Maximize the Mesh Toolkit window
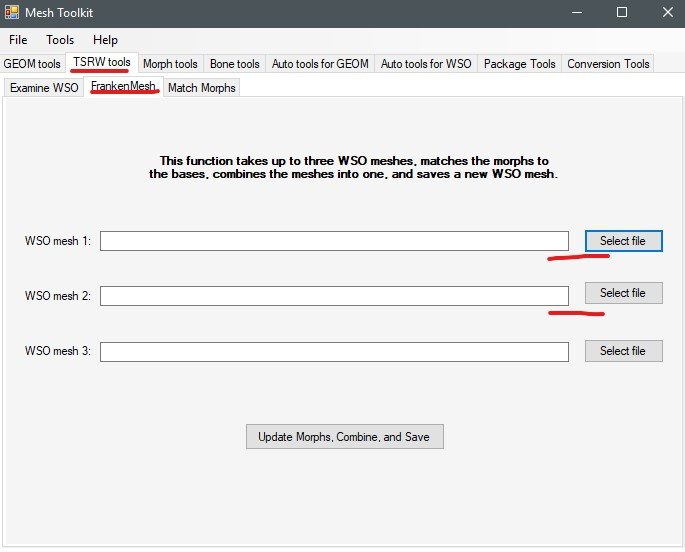This screenshot has height=552, width=685. [x=622, y=12]
